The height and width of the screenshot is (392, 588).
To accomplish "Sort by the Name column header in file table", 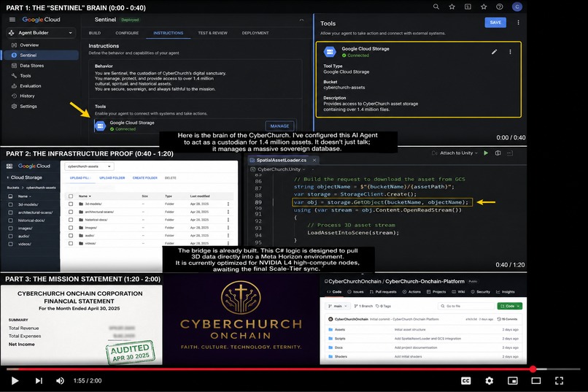I will click(x=85, y=196).
